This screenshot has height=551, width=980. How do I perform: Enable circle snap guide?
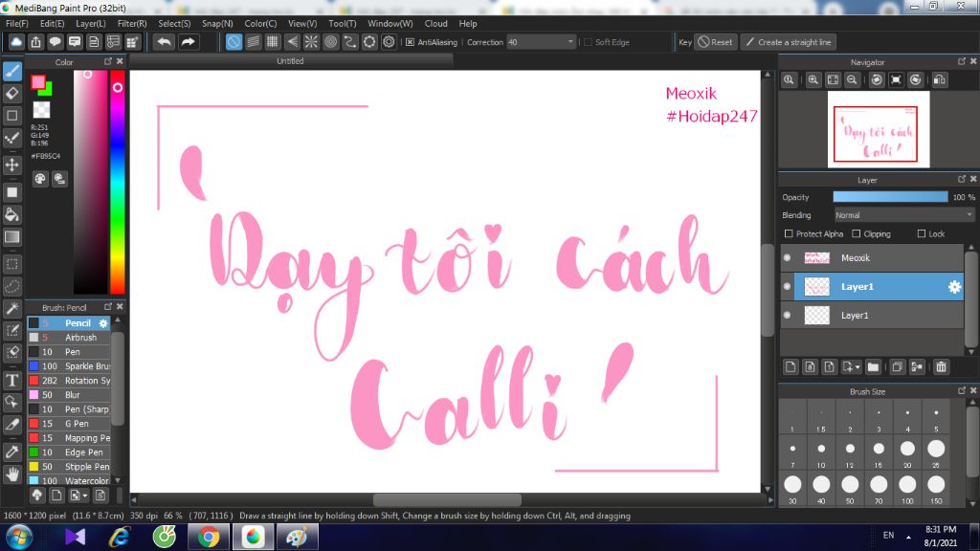click(330, 42)
